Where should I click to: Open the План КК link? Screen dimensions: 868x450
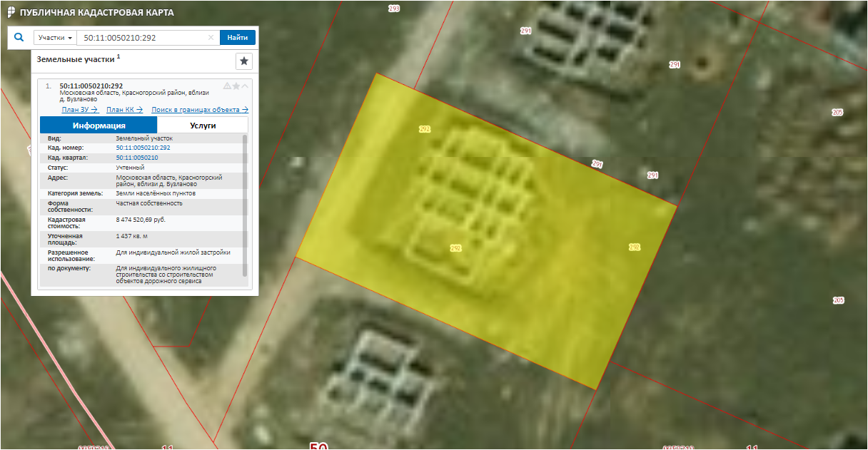point(124,110)
